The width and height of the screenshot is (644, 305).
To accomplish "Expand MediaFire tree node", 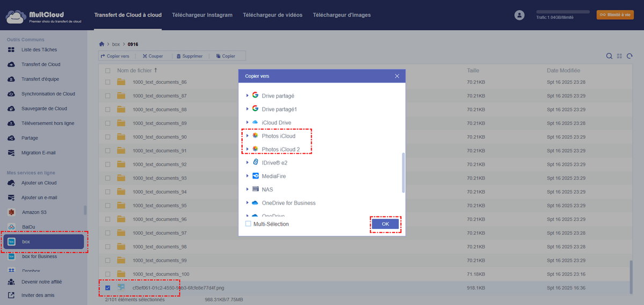I will 247,176.
